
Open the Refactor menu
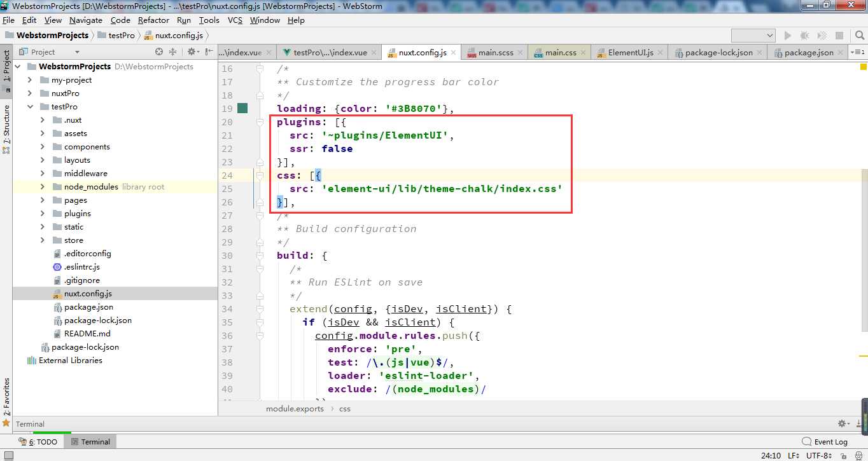coord(153,20)
